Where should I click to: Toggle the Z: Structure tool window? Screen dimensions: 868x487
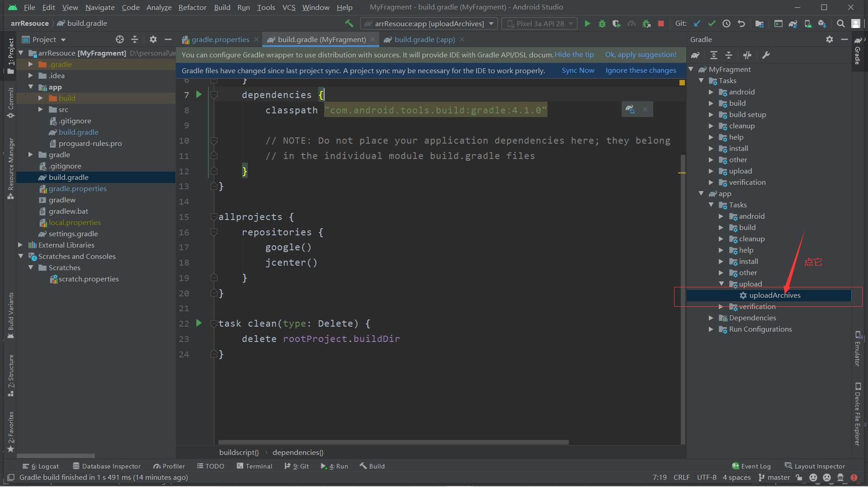11,375
